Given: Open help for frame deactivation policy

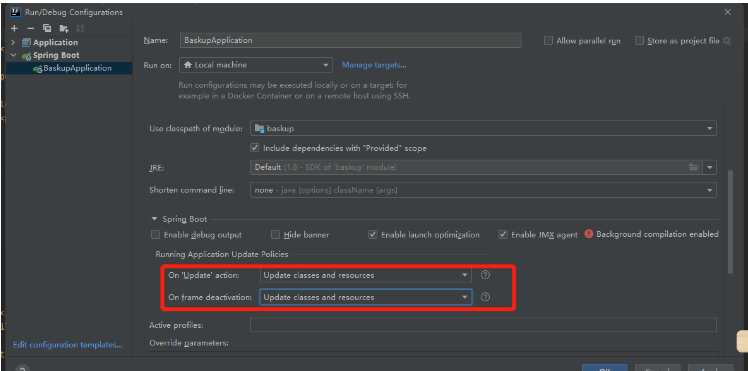Looking at the screenshot, I should click(x=485, y=297).
